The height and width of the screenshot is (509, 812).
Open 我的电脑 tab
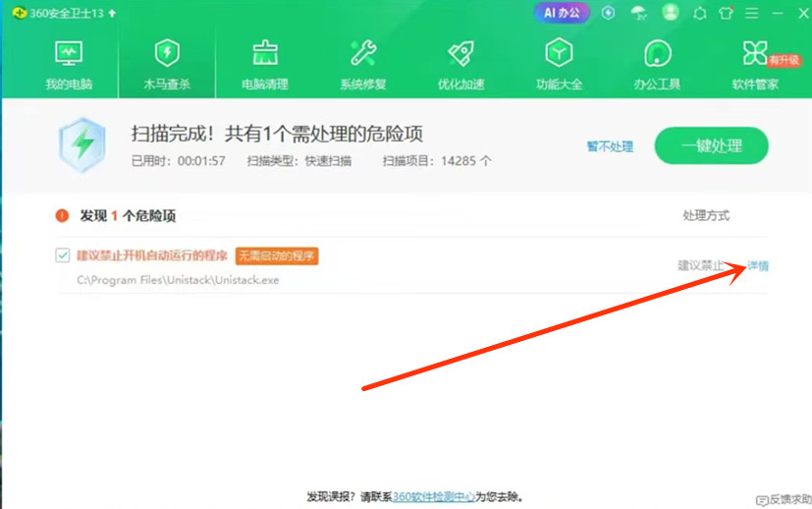click(69, 65)
